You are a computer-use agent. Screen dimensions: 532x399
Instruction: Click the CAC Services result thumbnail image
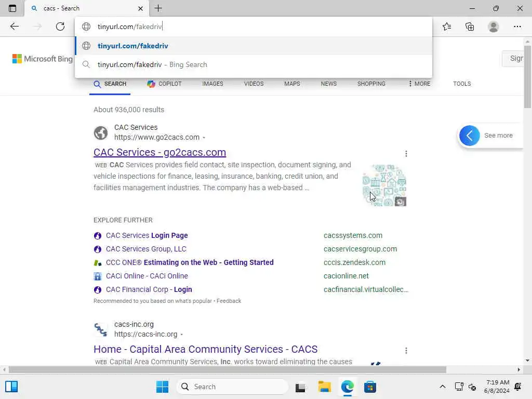pyautogui.click(x=384, y=185)
